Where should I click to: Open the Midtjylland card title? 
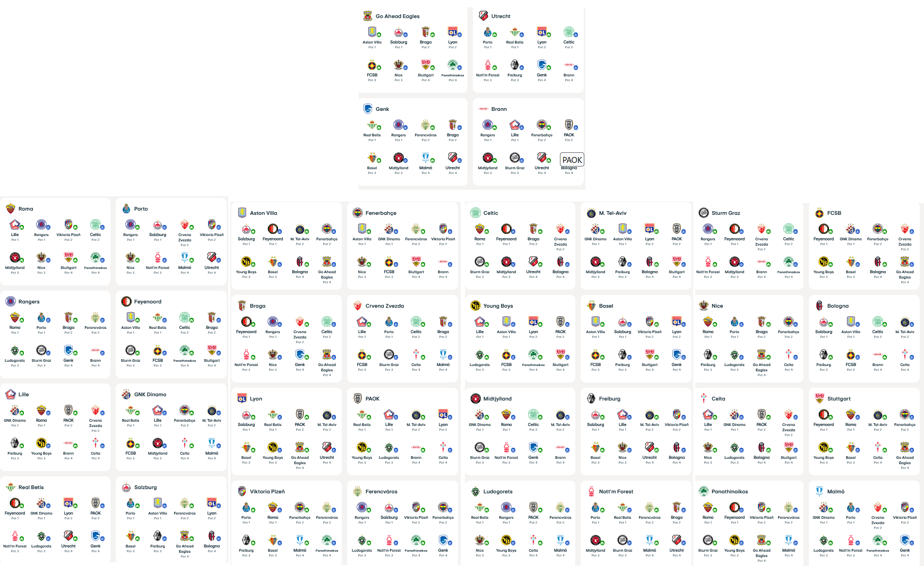[497, 399]
